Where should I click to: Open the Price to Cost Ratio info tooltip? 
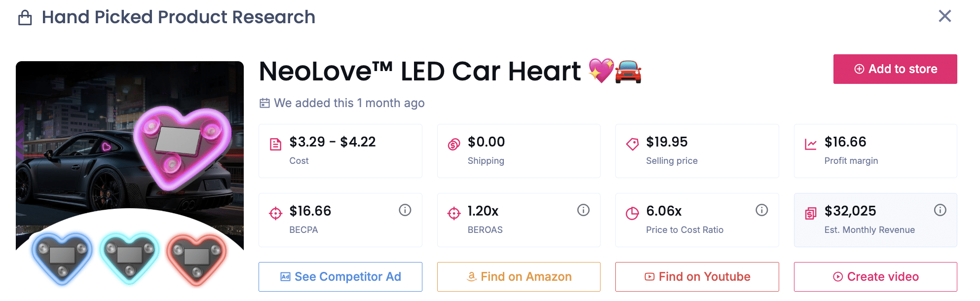click(x=761, y=210)
